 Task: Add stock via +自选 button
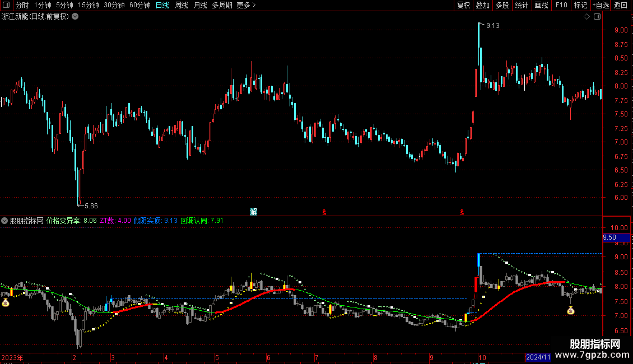[601, 5]
